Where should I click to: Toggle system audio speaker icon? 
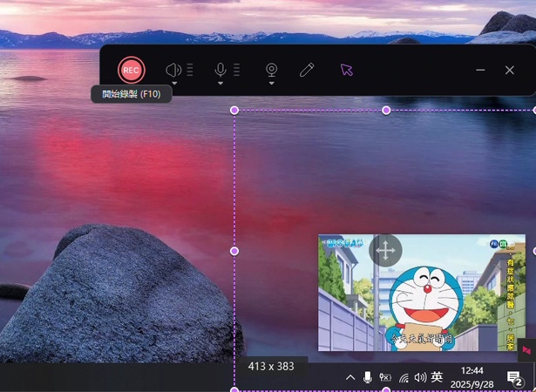click(173, 70)
